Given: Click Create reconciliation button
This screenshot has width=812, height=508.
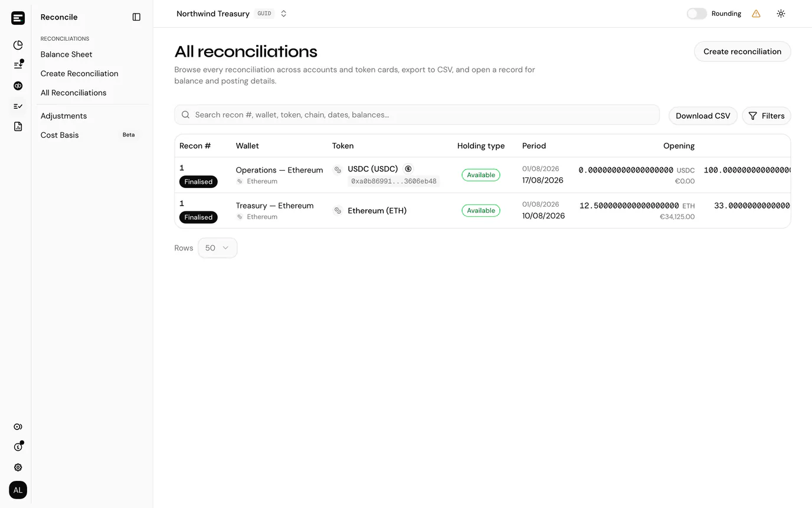Looking at the screenshot, I should coord(742,51).
